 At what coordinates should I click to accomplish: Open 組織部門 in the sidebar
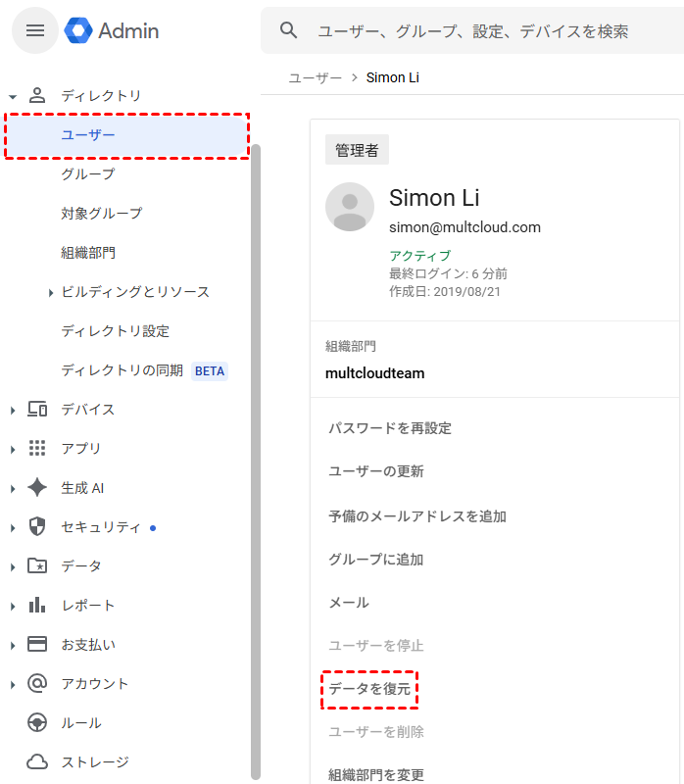pyautogui.click(x=88, y=253)
